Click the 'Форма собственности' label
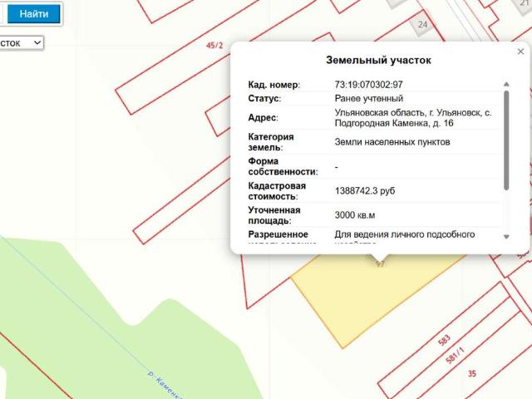Screen dimensions: 532x399 283,166
